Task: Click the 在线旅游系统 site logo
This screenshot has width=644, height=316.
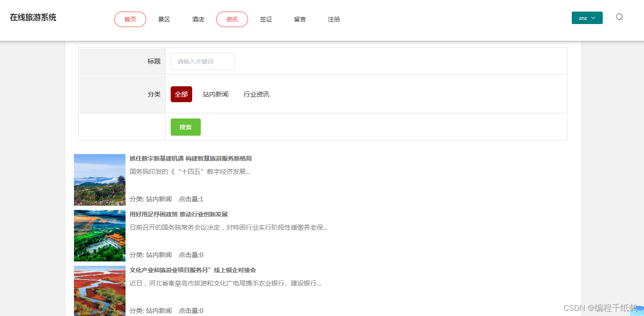Action: [x=33, y=17]
